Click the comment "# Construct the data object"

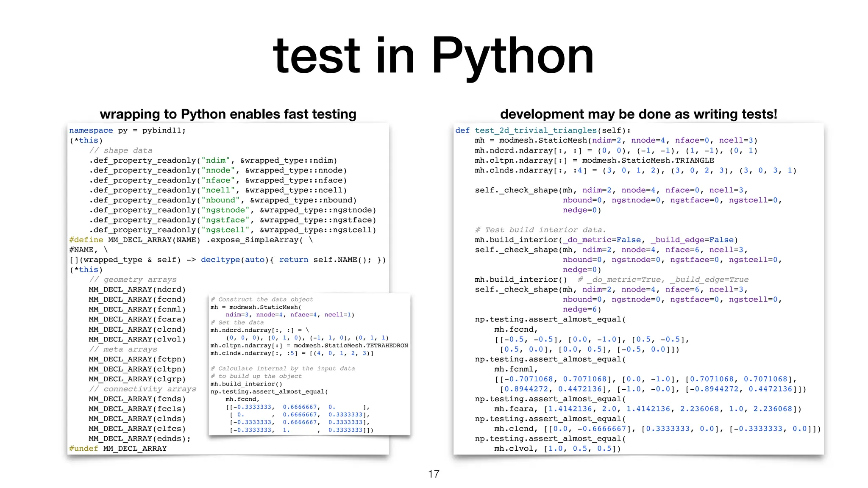coord(262,299)
